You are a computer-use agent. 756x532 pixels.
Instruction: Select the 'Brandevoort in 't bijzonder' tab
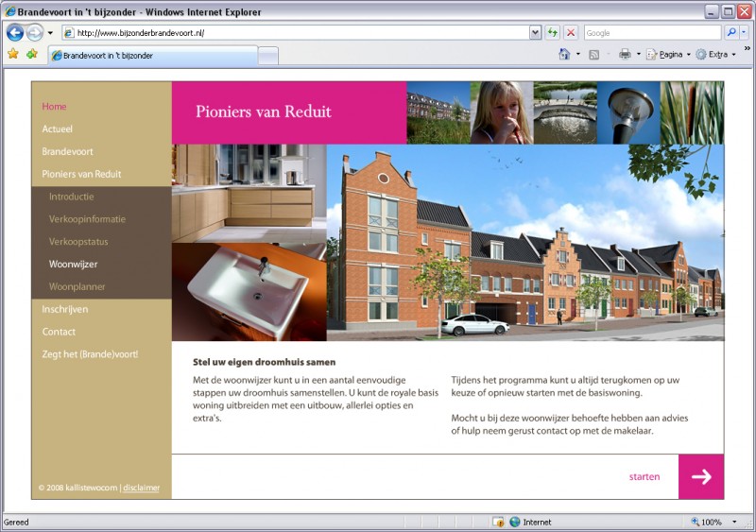(x=153, y=56)
